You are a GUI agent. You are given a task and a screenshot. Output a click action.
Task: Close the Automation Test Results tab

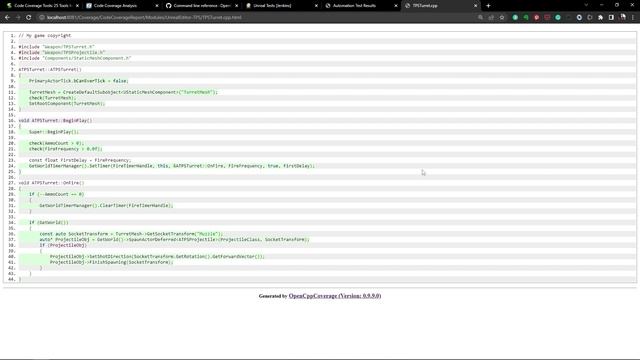pos(396,6)
